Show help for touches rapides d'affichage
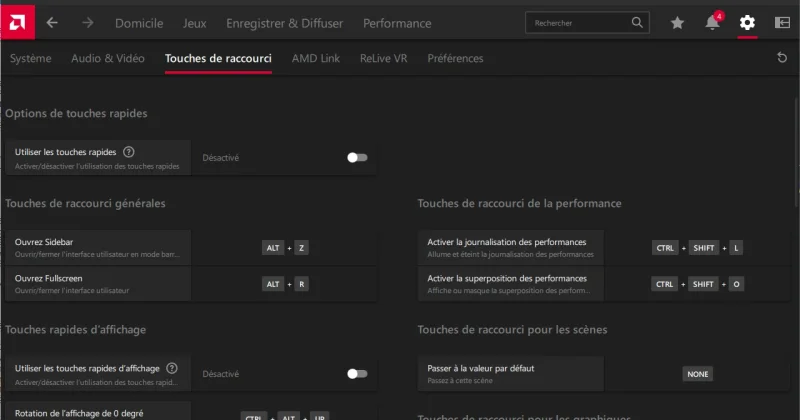 click(x=172, y=368)
